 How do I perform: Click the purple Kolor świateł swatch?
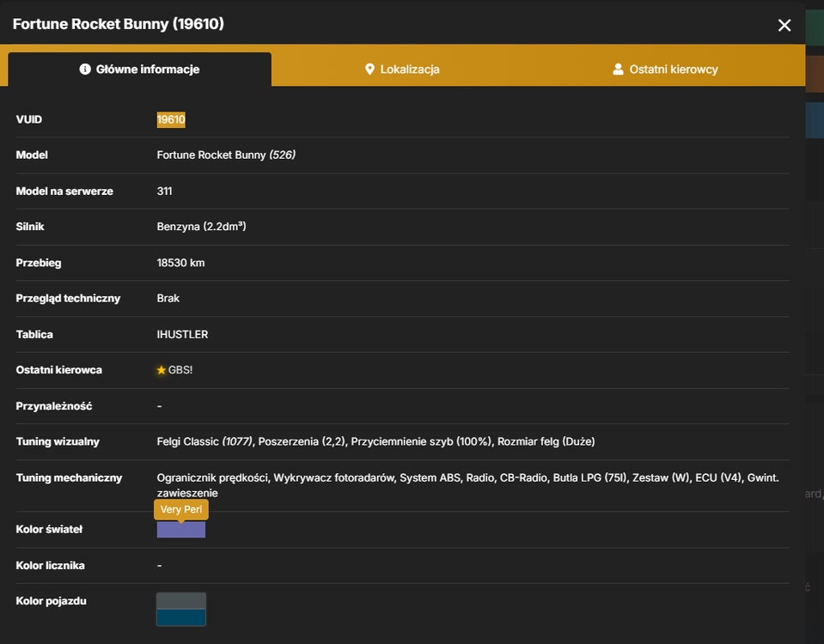click(x=180, y=530)
